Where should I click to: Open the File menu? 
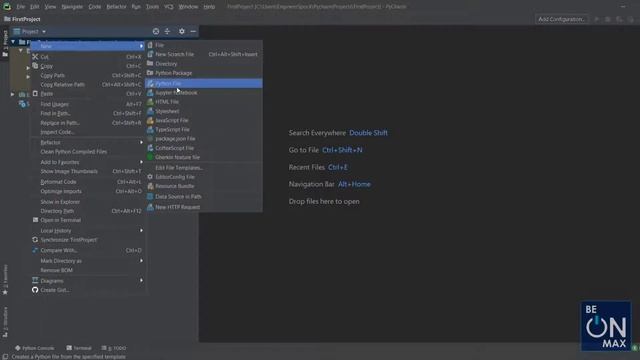coord(20,7)
